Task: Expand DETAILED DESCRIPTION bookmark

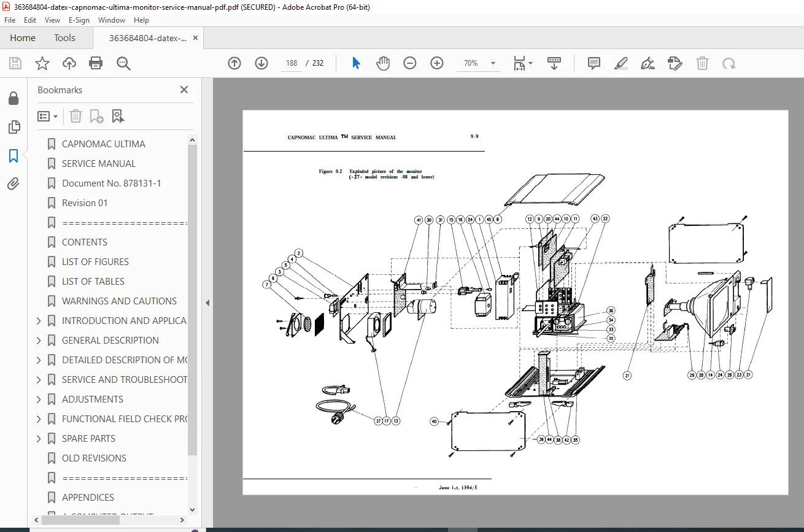Action: tap(39, 360)
